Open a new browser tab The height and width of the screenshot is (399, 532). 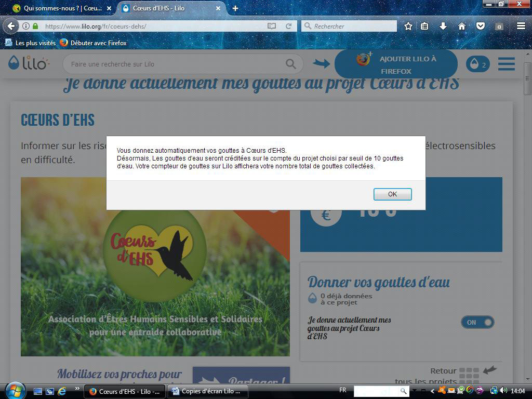[235, 8]
